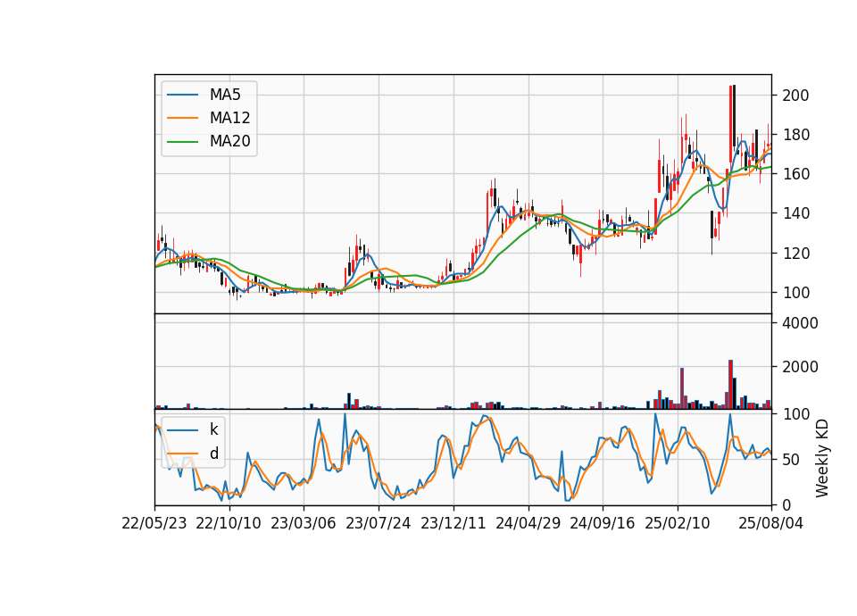Click the MA5 legend label
The height and width of the screenshot is (616, 857).
225,95
